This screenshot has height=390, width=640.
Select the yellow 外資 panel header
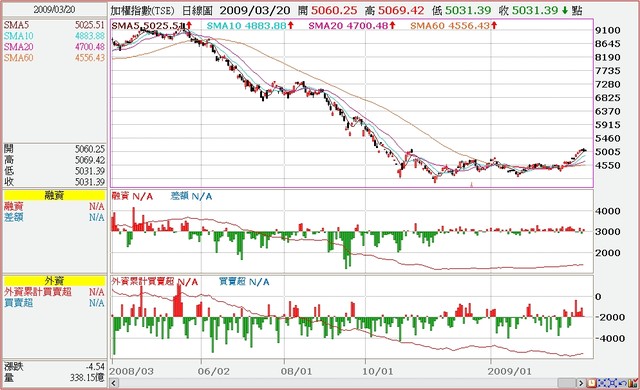(x=54, y=281)
